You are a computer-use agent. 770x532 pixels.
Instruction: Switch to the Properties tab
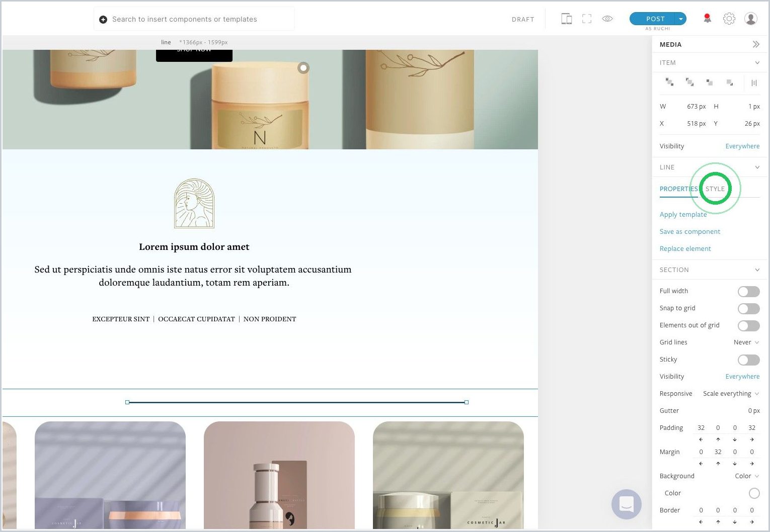[x=678, y=189]
